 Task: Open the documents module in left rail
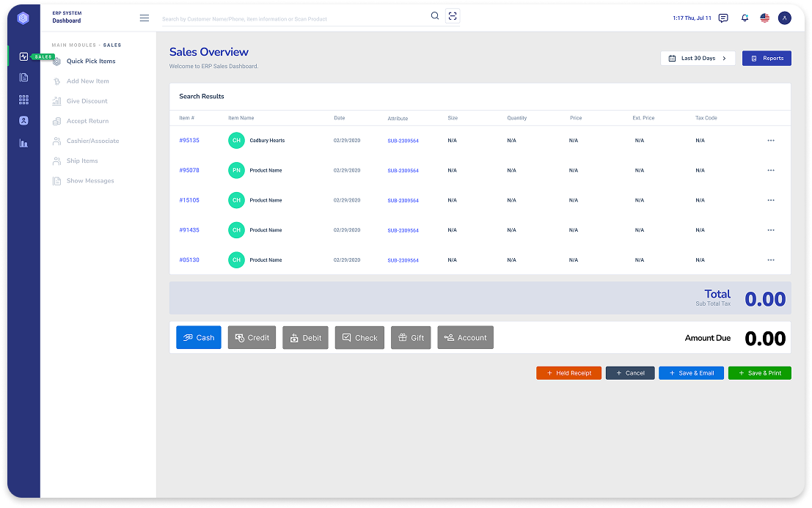pos(23,78)
